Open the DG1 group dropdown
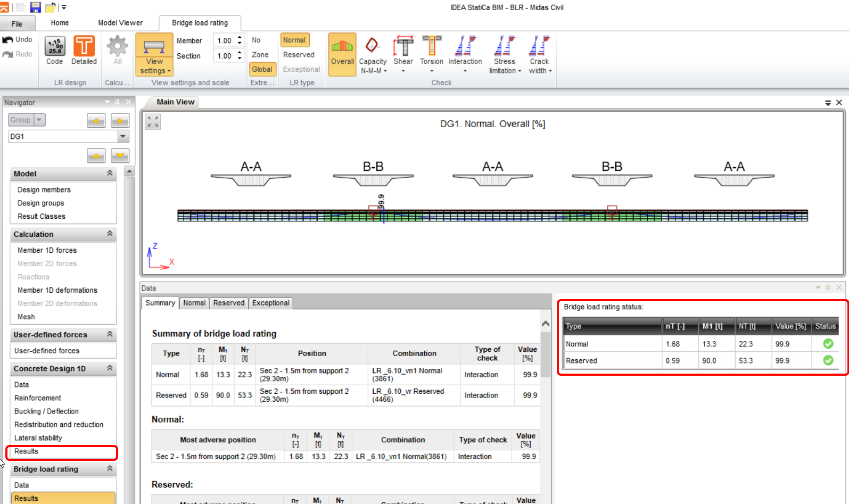849x504 pixels. [x=123, y=137]
